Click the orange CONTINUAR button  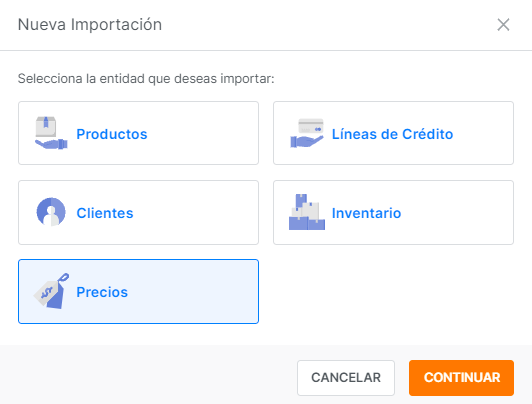click(461, 378)
